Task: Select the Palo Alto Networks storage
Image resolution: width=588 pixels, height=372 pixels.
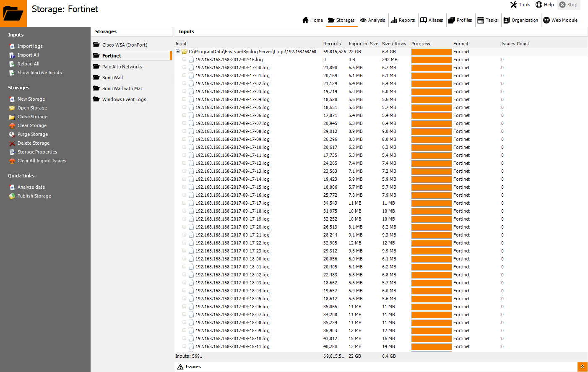Action: [x=131, y=67]
